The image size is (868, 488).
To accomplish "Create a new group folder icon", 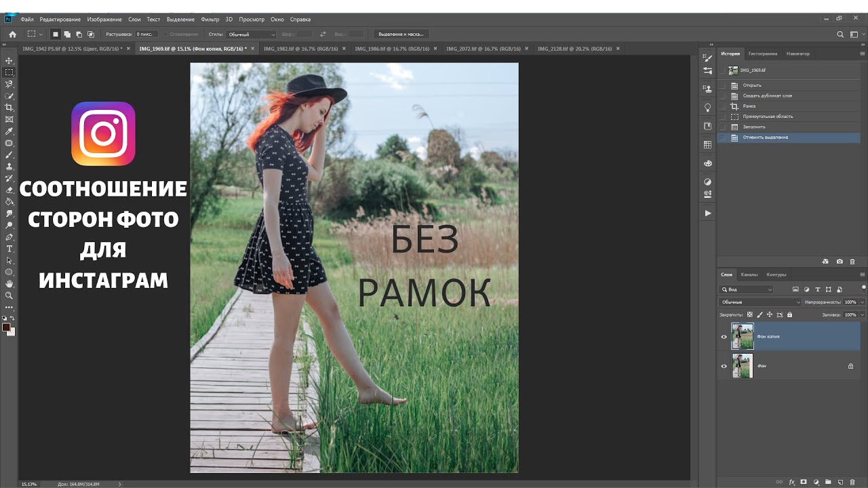I will coord(828,482).
